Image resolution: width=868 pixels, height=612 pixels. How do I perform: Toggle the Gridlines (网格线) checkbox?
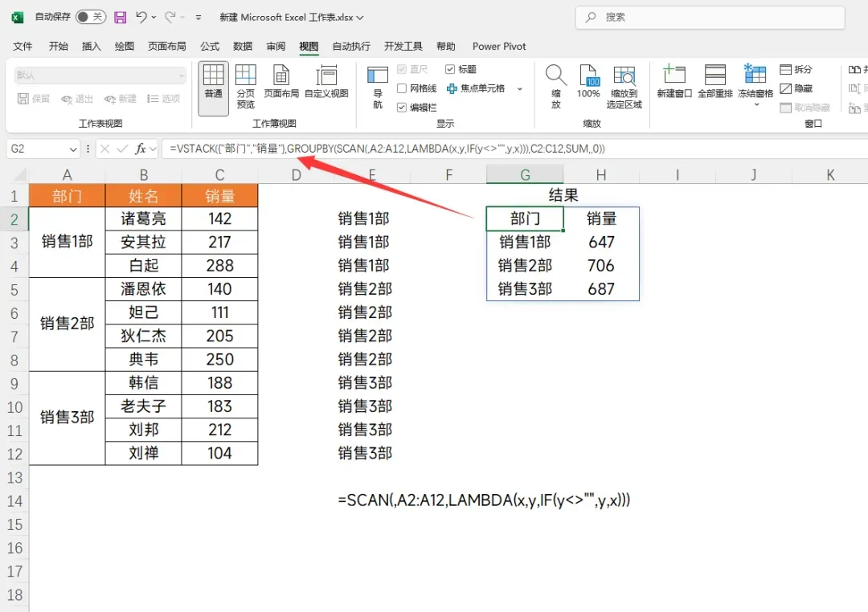coord(402,88)
